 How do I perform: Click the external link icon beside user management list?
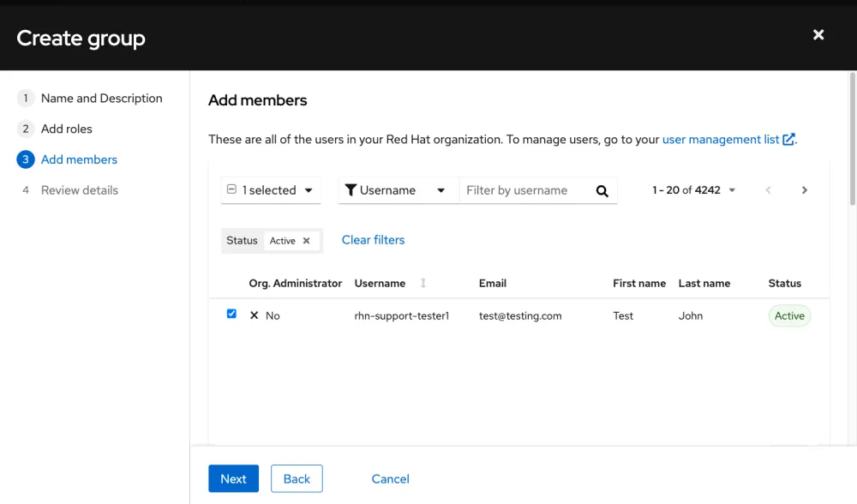(788, 140)
